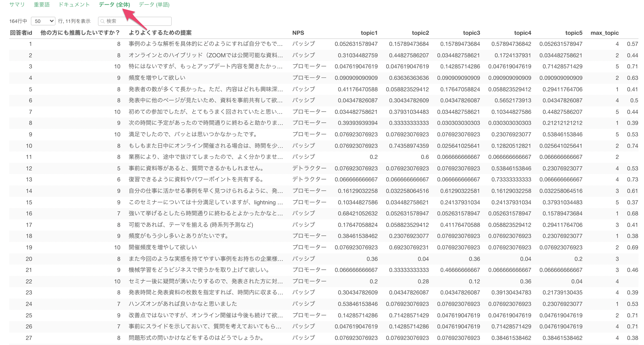Click row 2 text starting オンラインとのハイブリッド

tap(206, 55)
